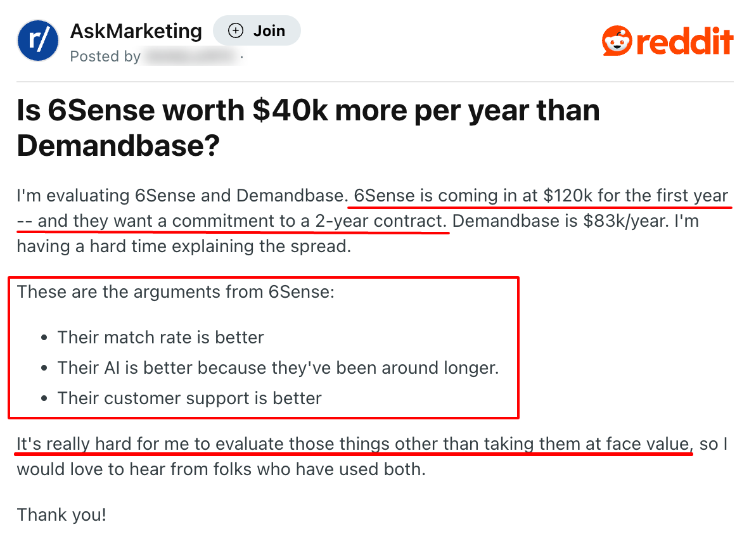Select the bullet about their AI being better
The image size is (749, 560).
(x=278, y=367)
